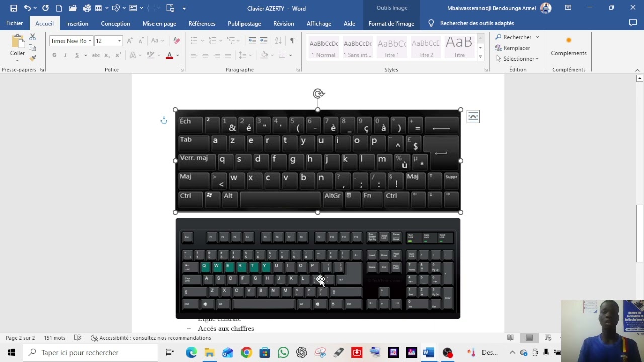Apply the Titre 1 style

click(391, 48)
